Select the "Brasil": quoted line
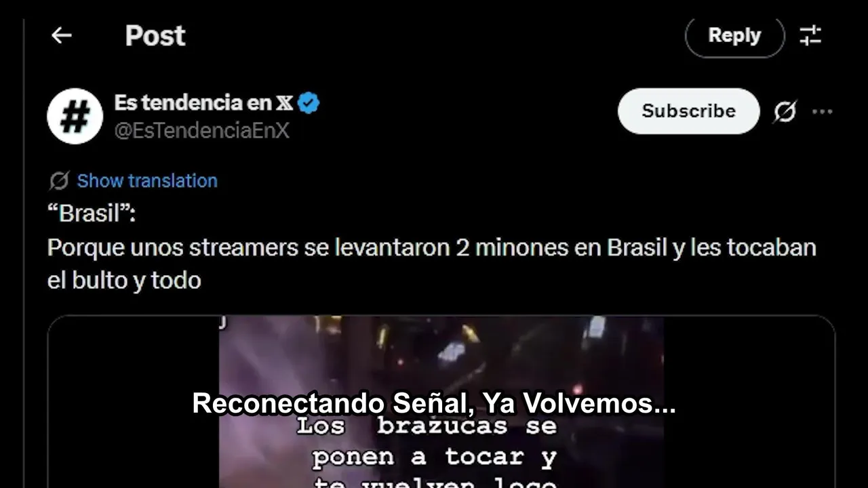Viewport: 868px width, 488px height. click(x=92, y=214)
